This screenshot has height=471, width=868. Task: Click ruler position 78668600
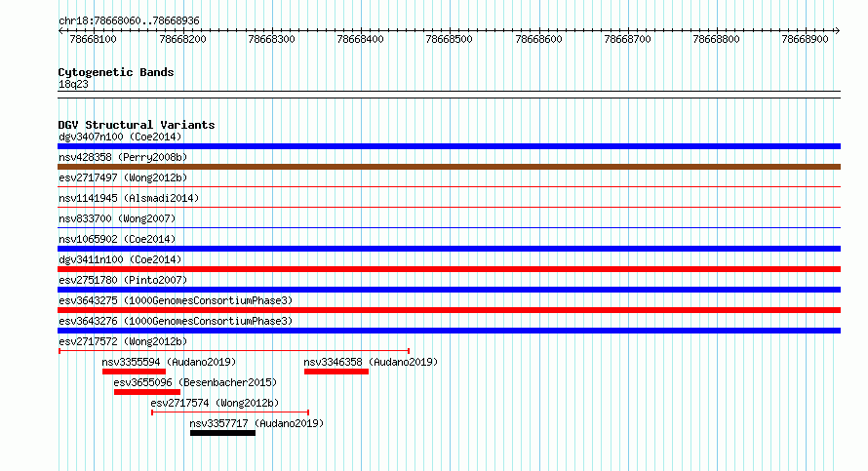[538, 39]
